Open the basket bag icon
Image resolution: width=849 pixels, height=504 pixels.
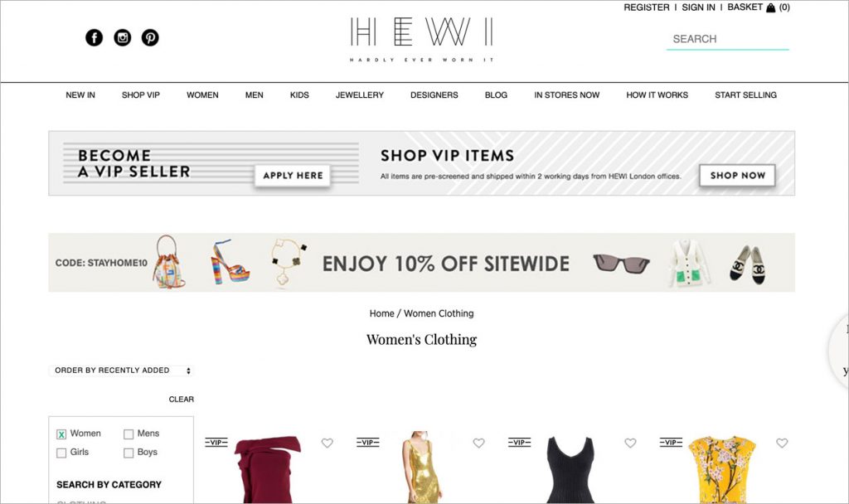pyautogui.click(x=770, y=7)
